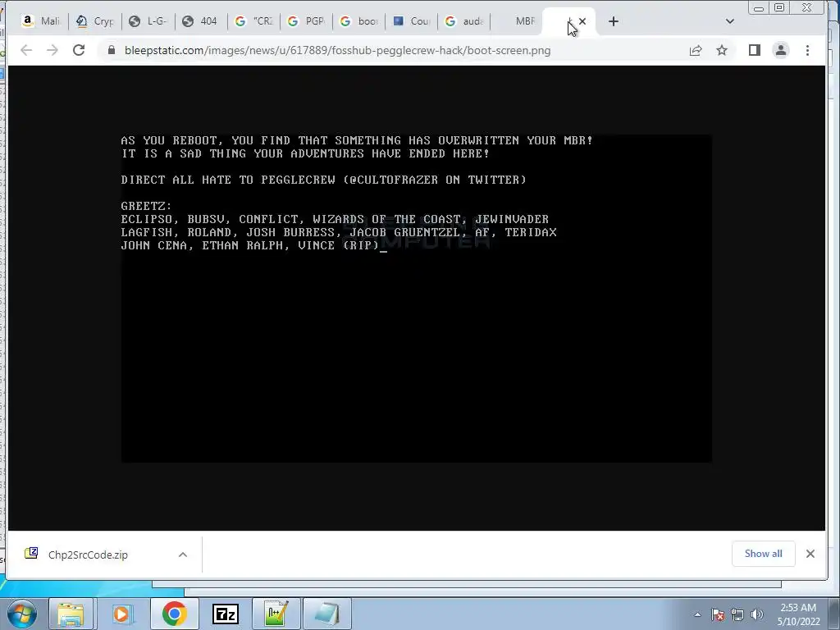Open 7-Zip from the taskbar
The height and width of the screenshot is (630, 840).
(x=226, y=614)
